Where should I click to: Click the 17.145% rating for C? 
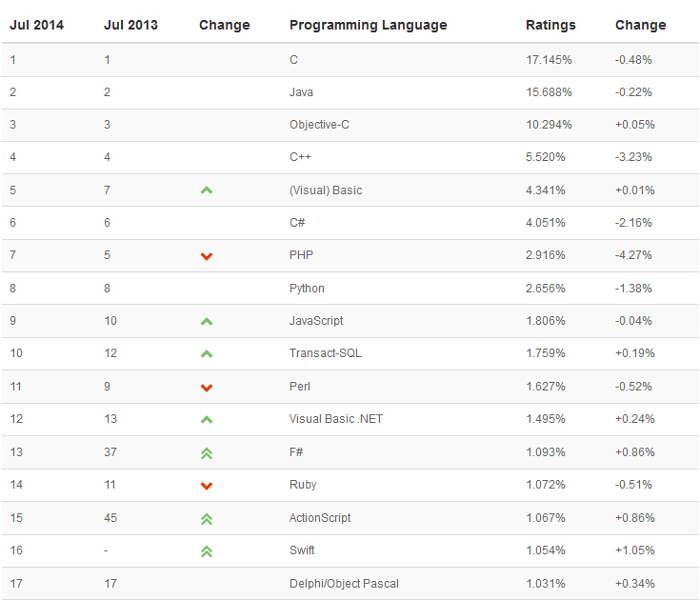549,59
